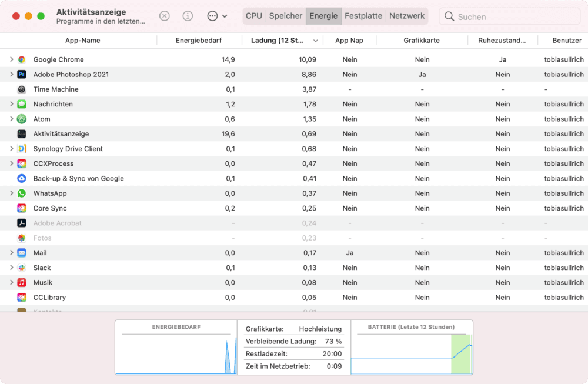Screen dimensions: 588x384
Task: Sort by Energiebedarf column header
Action: click(198, 41)
